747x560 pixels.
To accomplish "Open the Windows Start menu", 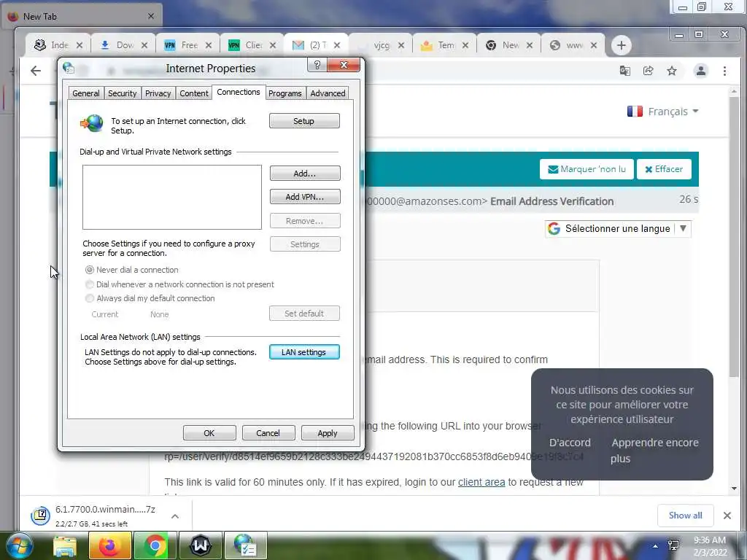I will [x=20, y=545].
